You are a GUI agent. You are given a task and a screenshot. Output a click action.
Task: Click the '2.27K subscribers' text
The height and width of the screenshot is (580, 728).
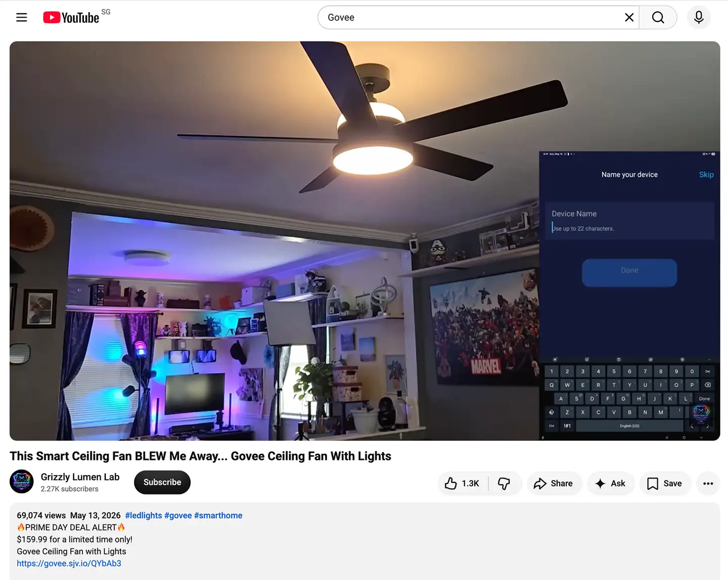coord(70,489)
